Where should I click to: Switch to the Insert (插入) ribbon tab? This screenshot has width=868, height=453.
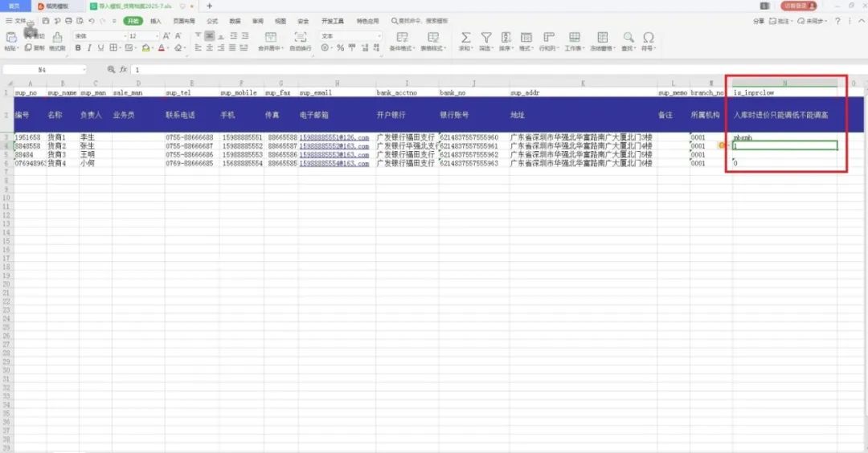156,21
